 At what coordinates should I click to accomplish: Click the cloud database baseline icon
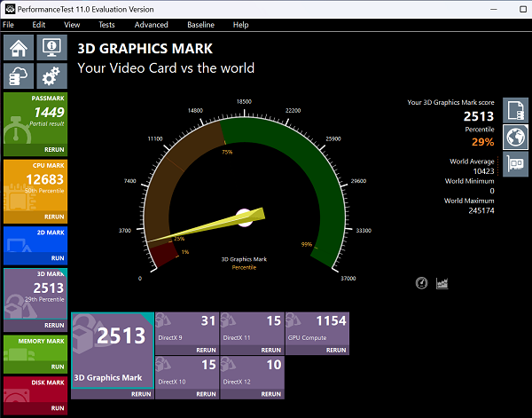pos(19,75)
